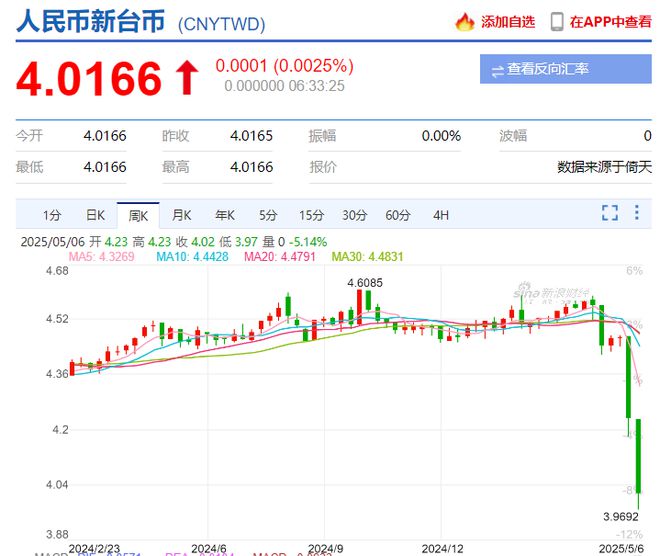Open the chart options three-dot menu

point(637,213)
